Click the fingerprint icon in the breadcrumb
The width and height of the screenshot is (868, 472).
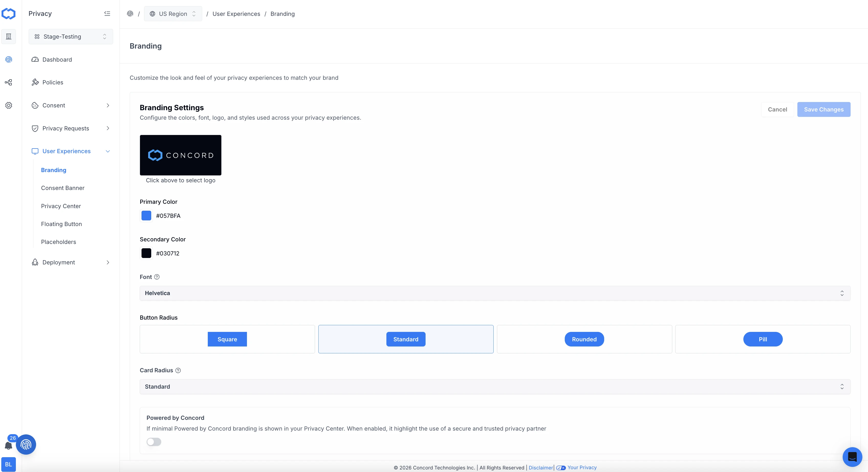(x=130, y=14)
